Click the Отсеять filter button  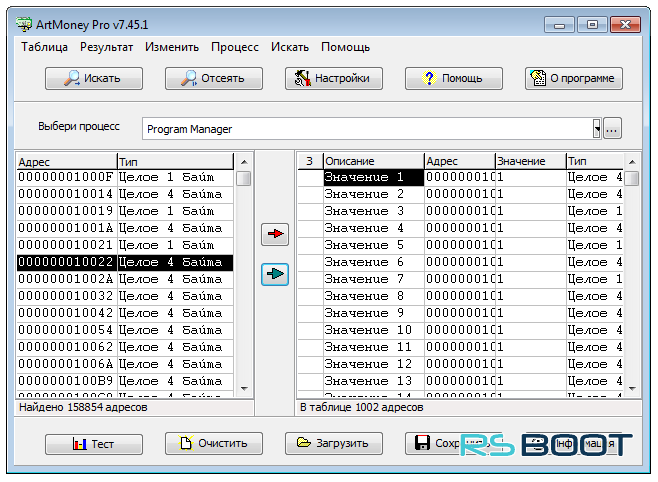(x=214, y=78)
